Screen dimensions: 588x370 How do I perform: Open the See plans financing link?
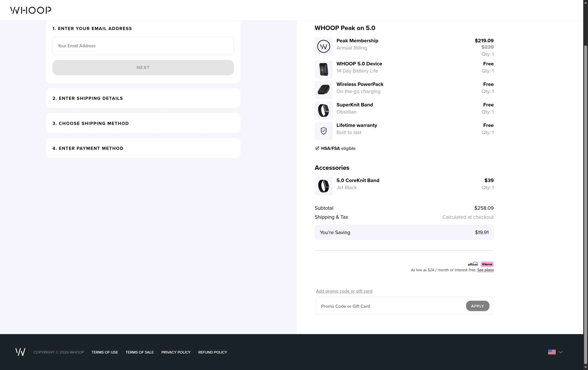pos(485,270)
